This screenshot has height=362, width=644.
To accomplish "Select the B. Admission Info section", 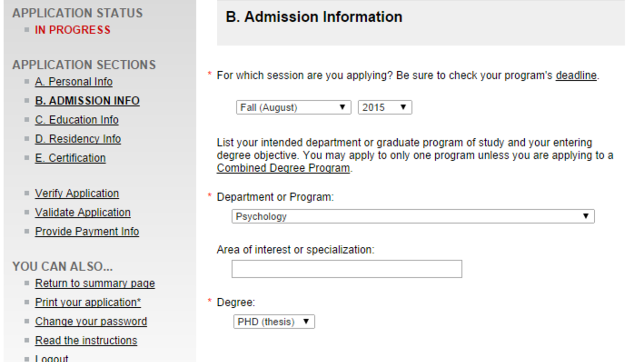I will pos(87,100).
